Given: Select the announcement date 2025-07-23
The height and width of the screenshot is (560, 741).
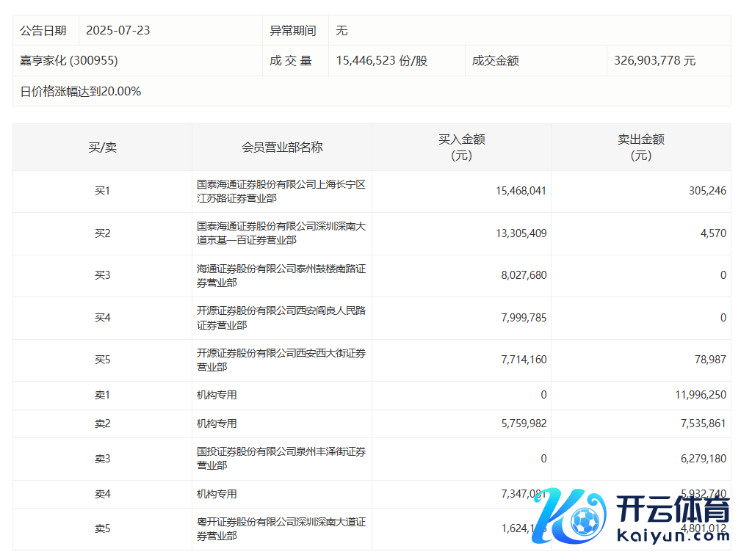Looking at the screenshot, I should click(x=118, y=31).
